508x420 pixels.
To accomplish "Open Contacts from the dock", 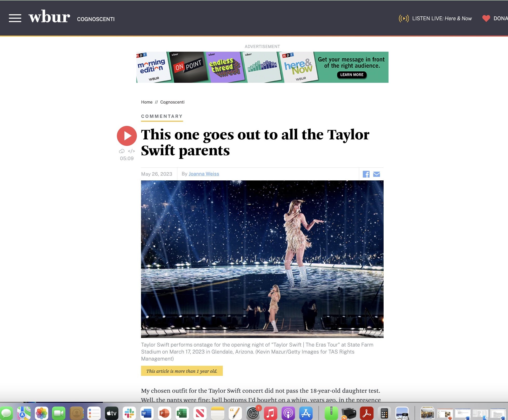I will (x=77, y=413).
